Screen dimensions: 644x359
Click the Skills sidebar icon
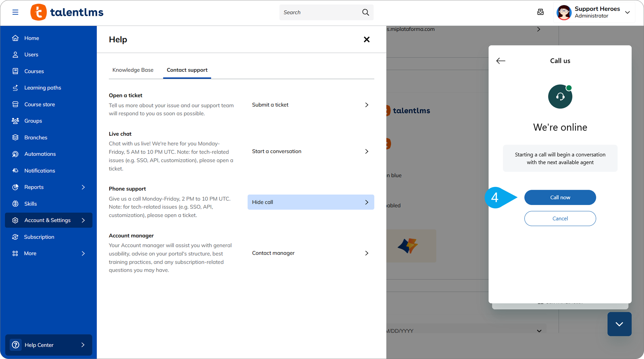(x=15, y=204)
